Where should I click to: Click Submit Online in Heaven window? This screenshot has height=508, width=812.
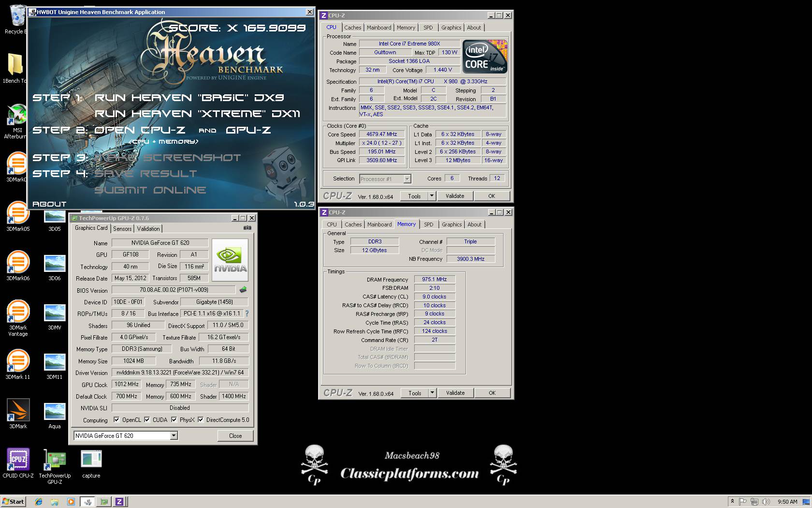click(150, 190)
